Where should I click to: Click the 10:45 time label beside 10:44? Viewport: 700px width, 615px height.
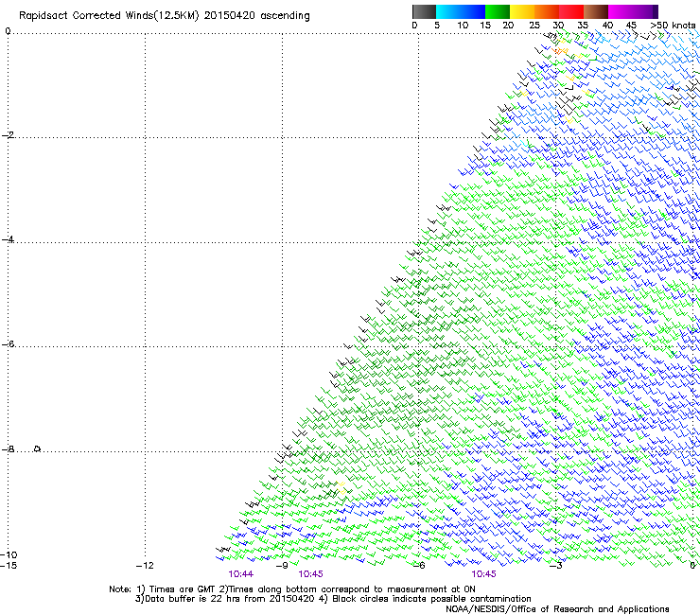(x=310, y=574)
